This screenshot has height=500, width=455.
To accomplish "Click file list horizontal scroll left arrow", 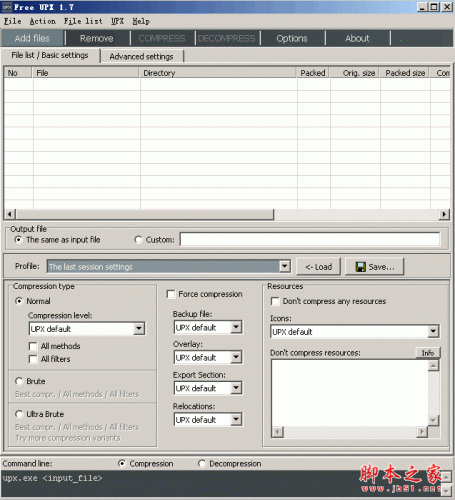I will tap(10, 214).
